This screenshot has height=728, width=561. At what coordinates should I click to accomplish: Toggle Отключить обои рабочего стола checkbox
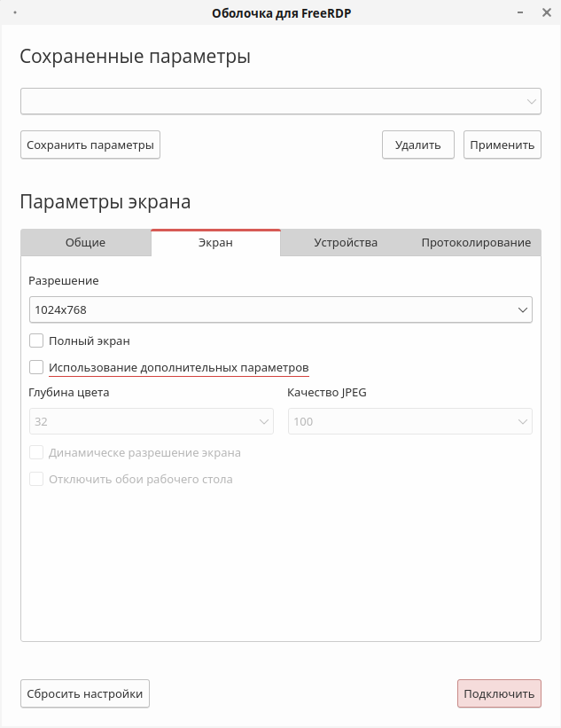tap(36, 479)
